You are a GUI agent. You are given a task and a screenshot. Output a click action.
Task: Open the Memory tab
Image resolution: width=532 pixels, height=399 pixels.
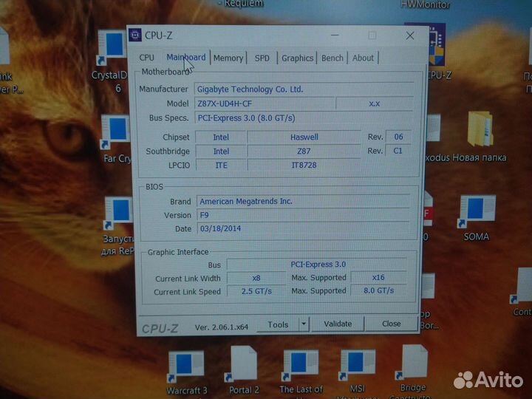click(228, 58)
